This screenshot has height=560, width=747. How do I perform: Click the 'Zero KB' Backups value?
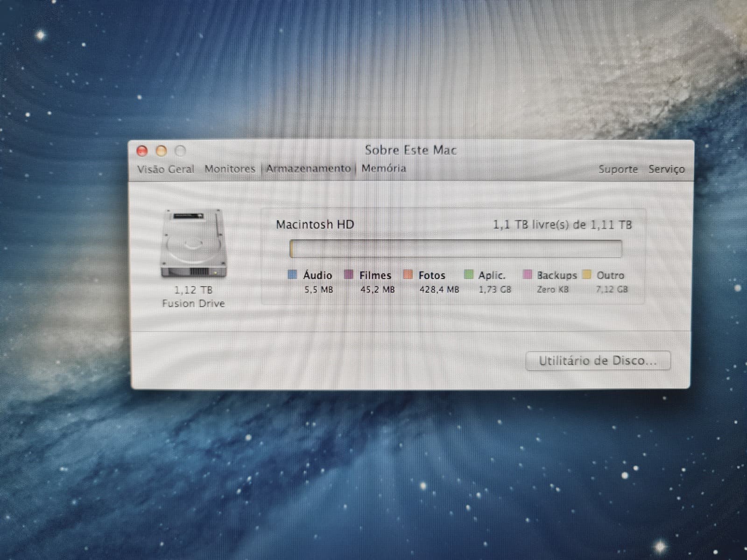point(553,289)
